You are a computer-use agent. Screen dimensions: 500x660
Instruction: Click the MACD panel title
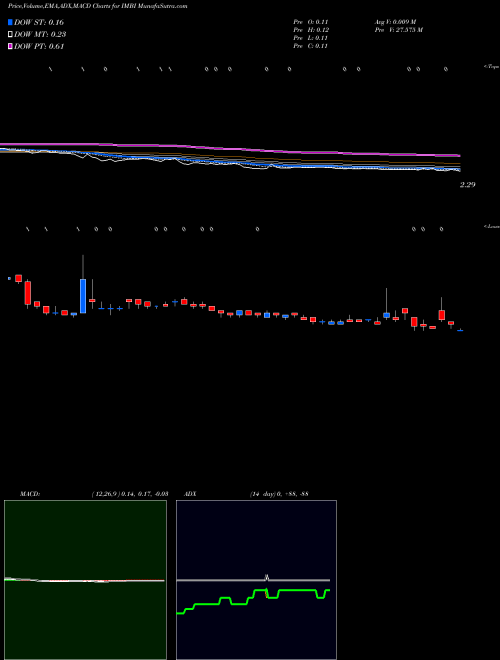(30, 494)
